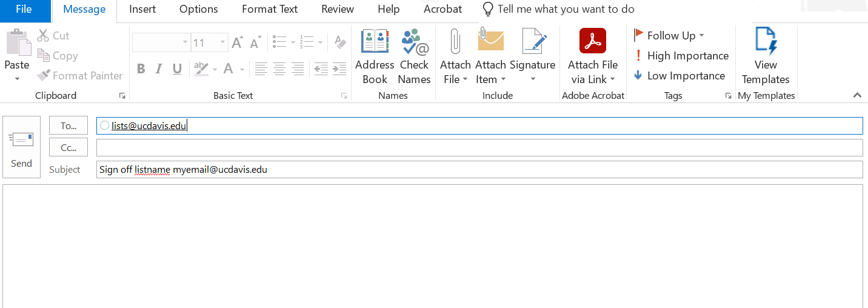Toggle Low Importance tag
The height and width of the screenshot is (308, 868).
click(x=679, y=76)
